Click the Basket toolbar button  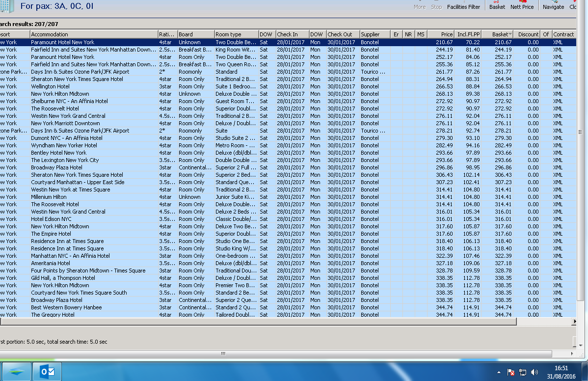[497, 5]
